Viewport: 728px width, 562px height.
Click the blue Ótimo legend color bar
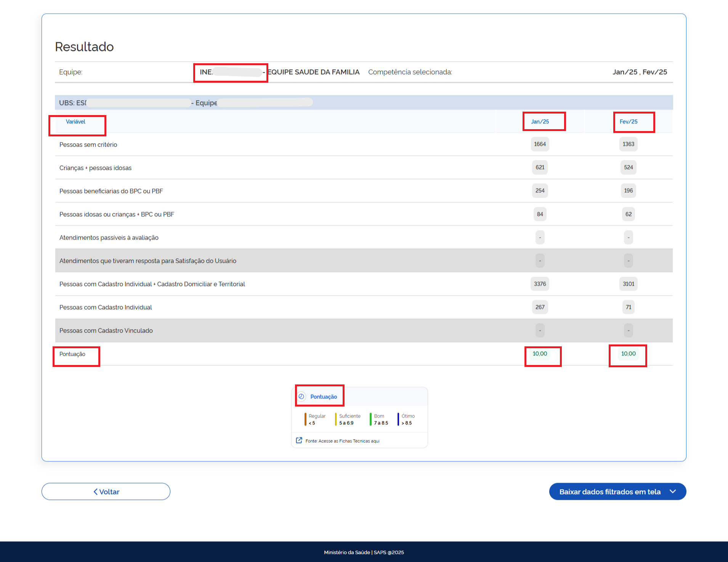(x=398, y=419)
